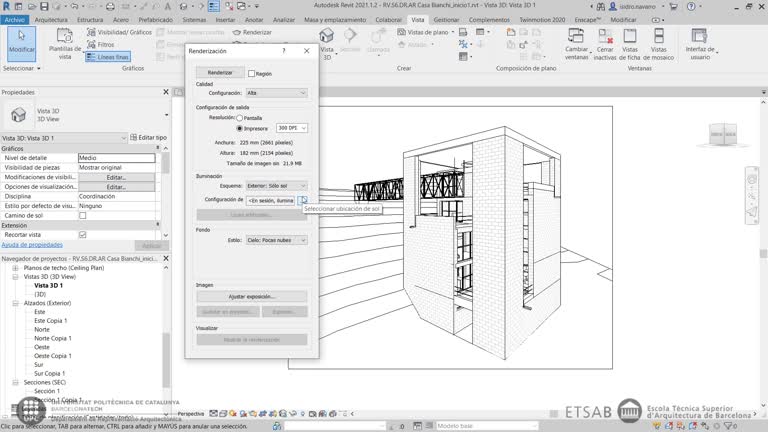
Task: Select Sección 1 in project browser
Action: (x=47, y=391)
